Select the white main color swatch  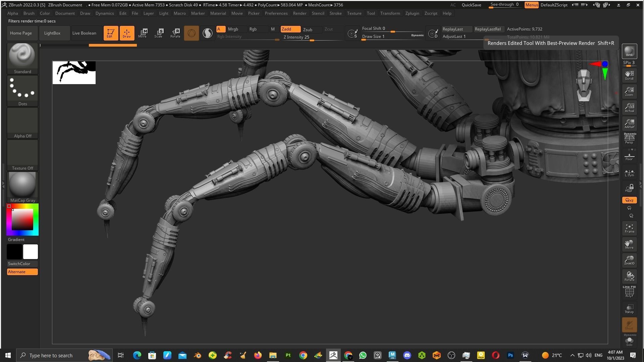point(31,252)
